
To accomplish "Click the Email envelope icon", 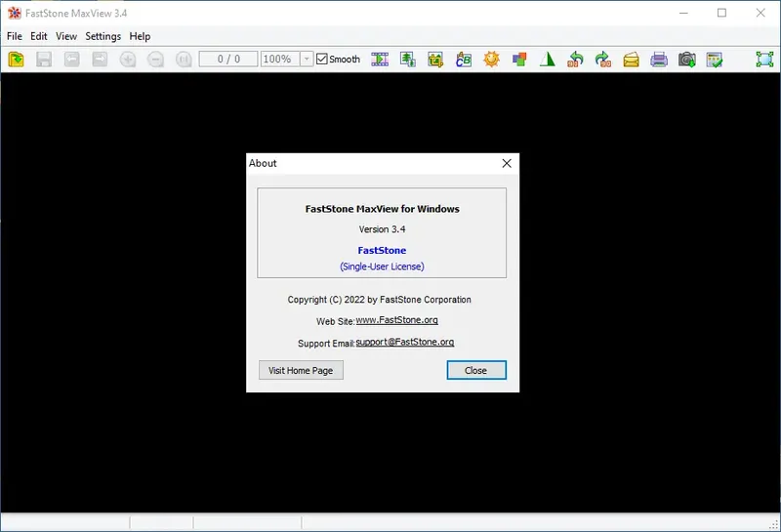I will coord(631,60).
